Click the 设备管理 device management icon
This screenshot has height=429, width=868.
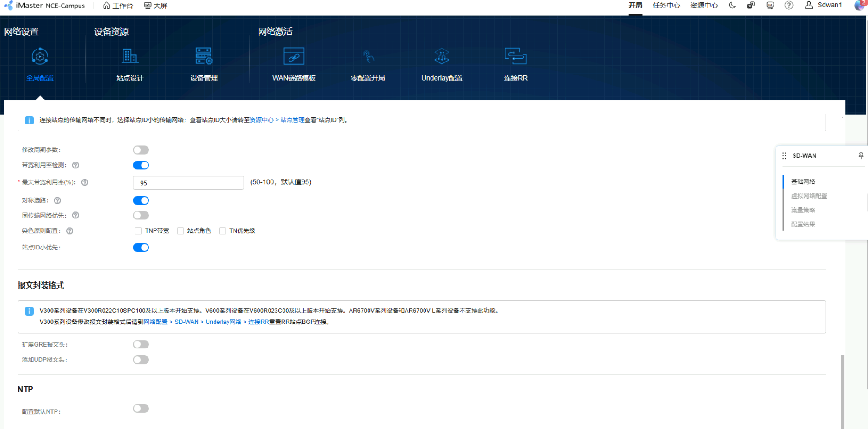point(203,57)
